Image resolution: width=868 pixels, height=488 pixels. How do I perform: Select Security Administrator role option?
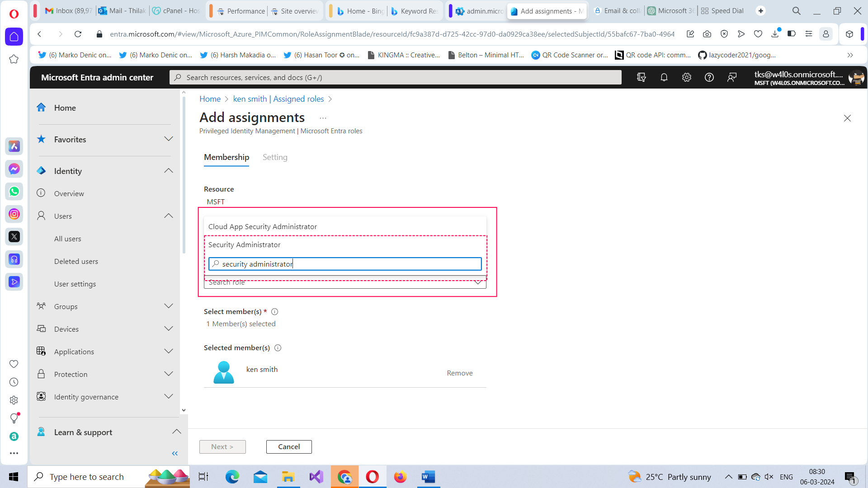(345, 244)
